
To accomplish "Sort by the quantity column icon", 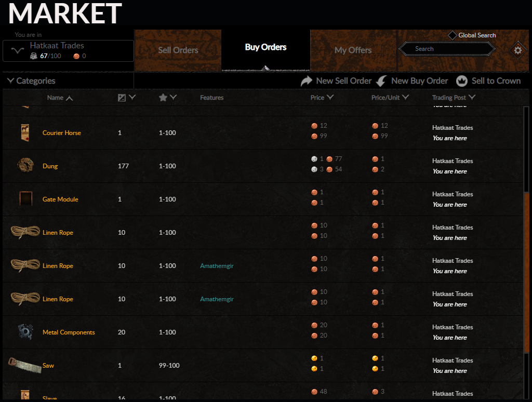I will (127, 98).
